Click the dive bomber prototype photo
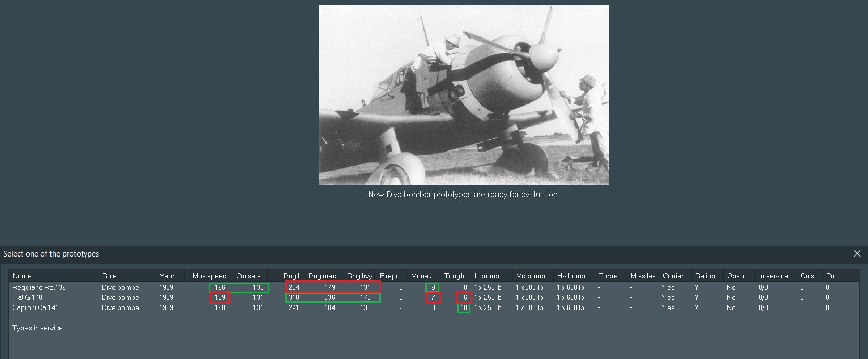 point(464,95)
